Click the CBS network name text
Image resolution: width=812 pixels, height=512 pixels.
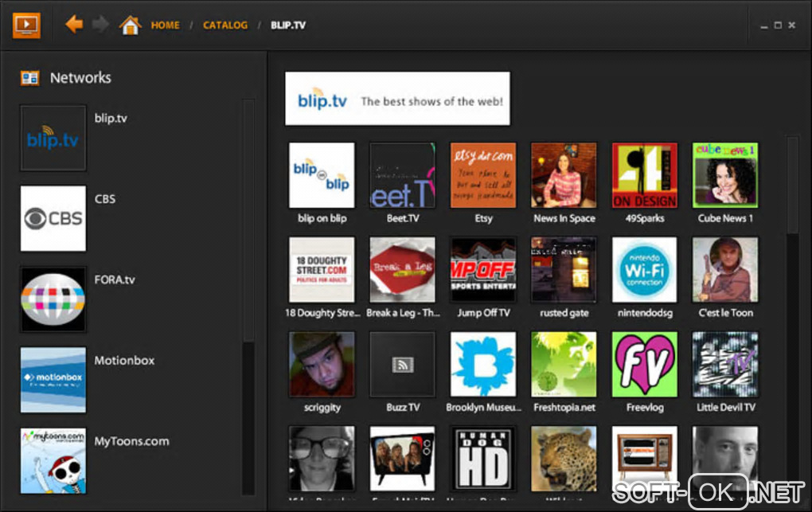104,199
